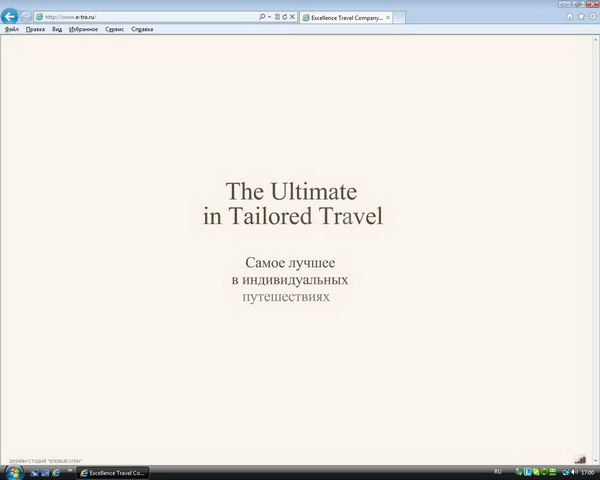Screen dimensions: 600x480
Task: Open the Windows Start orb
Action: pos(14,473)
